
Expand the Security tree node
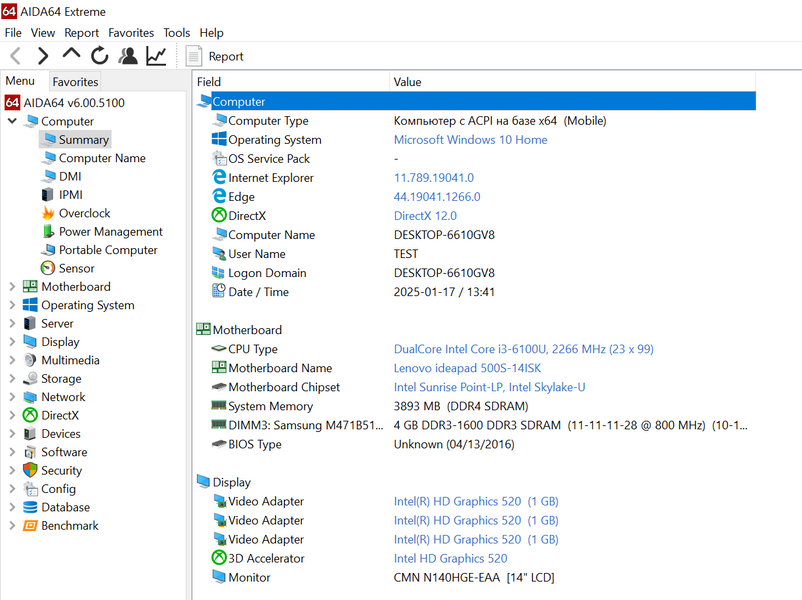pyautogui.click(x=12, y=471)
